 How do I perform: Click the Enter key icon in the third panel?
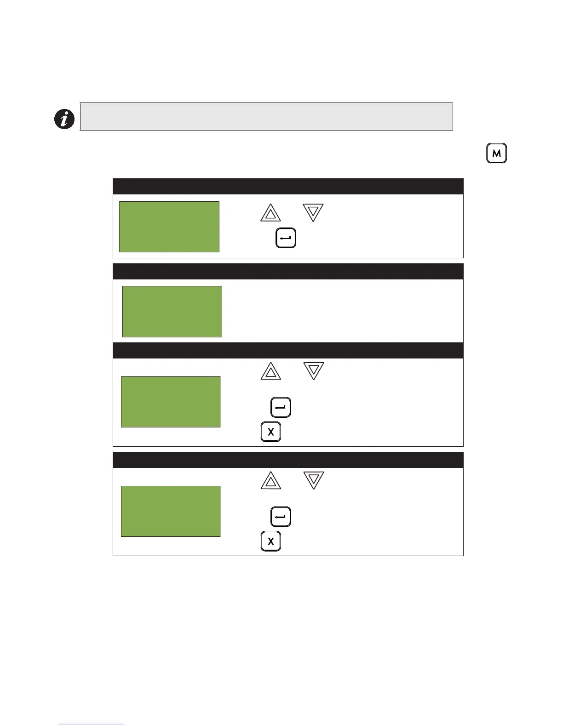point(281,408)
